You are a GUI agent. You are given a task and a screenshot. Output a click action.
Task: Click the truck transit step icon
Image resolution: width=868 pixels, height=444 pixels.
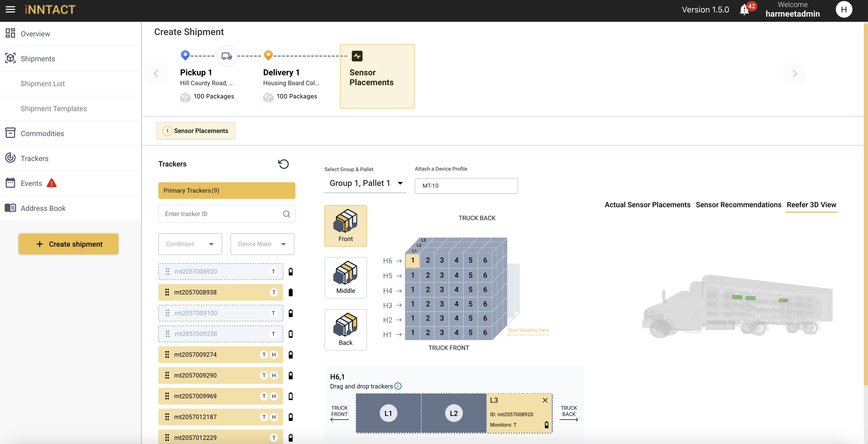(227, 56)
